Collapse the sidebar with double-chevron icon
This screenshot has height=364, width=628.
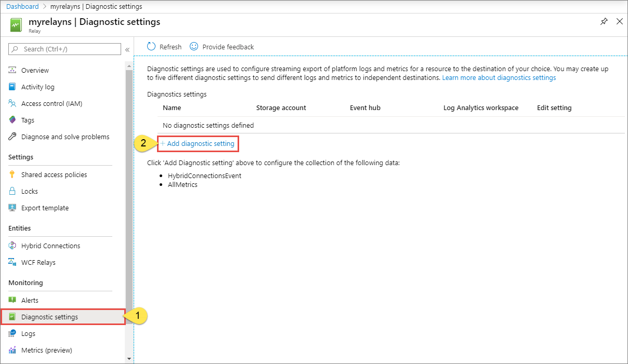(127, 49)
